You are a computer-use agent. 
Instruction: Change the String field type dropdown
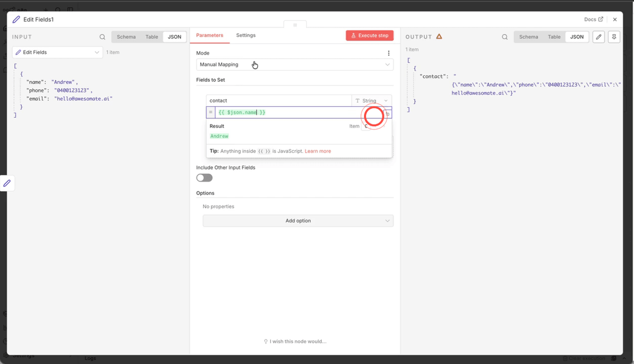tap(371, 100)
